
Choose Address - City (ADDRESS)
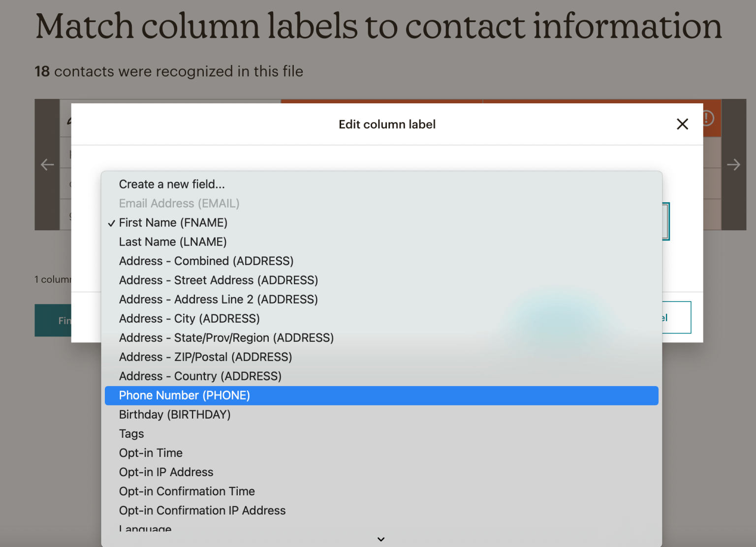189,318
